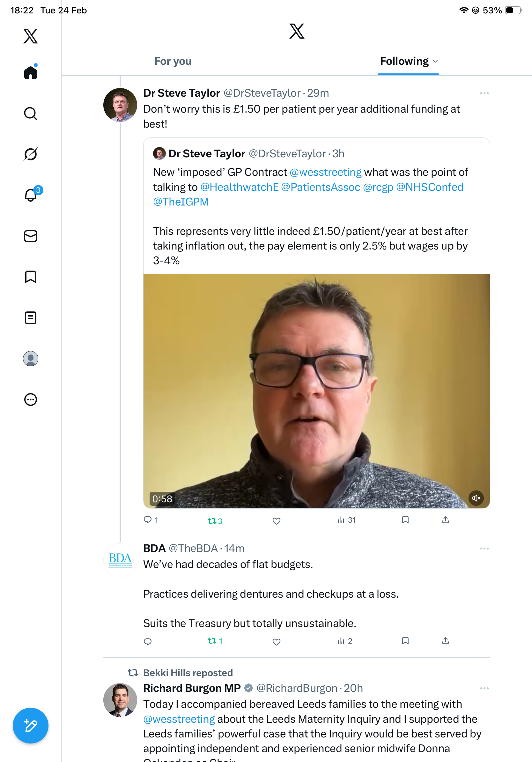Open the @HealthwatchE mention link
Viewport: 532px width, 762px height.
click(x=239, y=187)
